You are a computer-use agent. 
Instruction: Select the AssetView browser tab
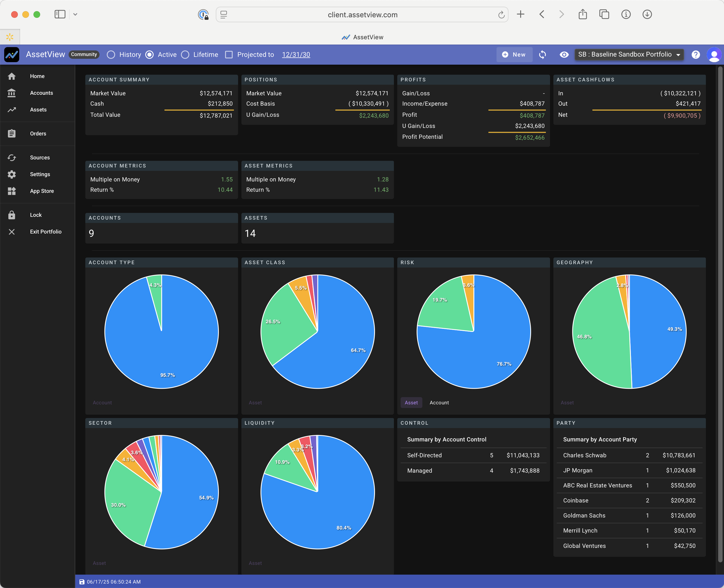362,37
